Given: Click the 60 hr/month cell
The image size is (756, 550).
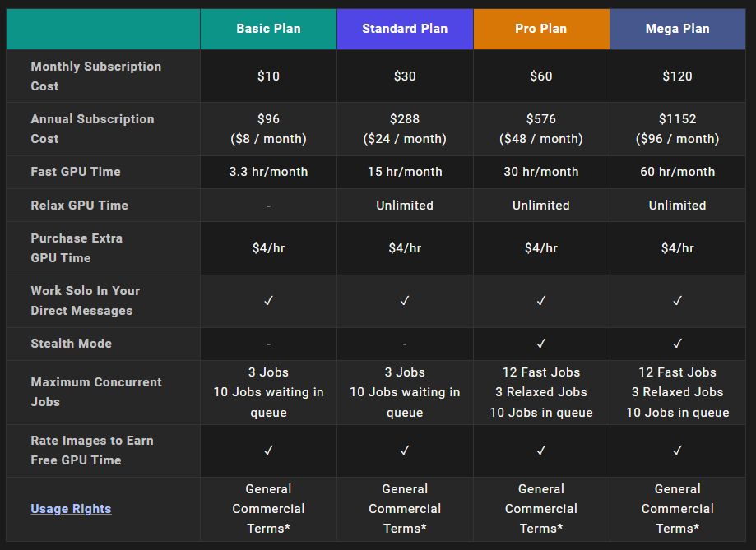Looking at the screenshot, I should tap(677, 172).
